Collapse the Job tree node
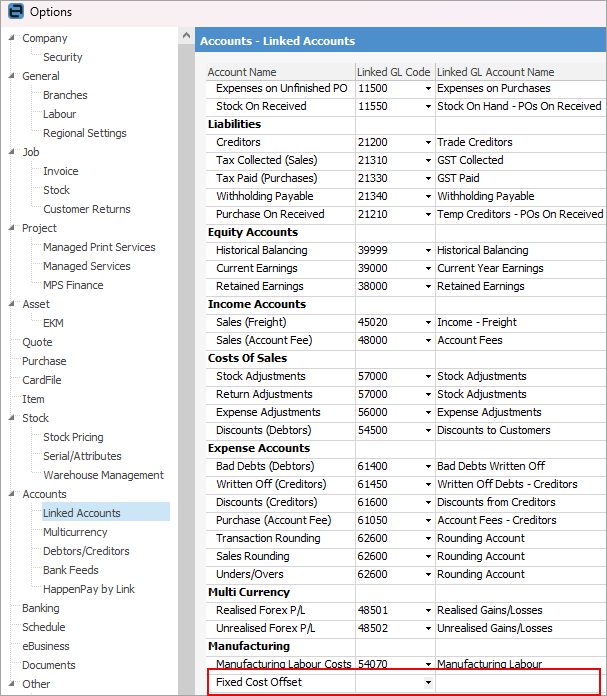Image resolution: width=607 pixels, height=696 pixels. (x=12, y=152)
